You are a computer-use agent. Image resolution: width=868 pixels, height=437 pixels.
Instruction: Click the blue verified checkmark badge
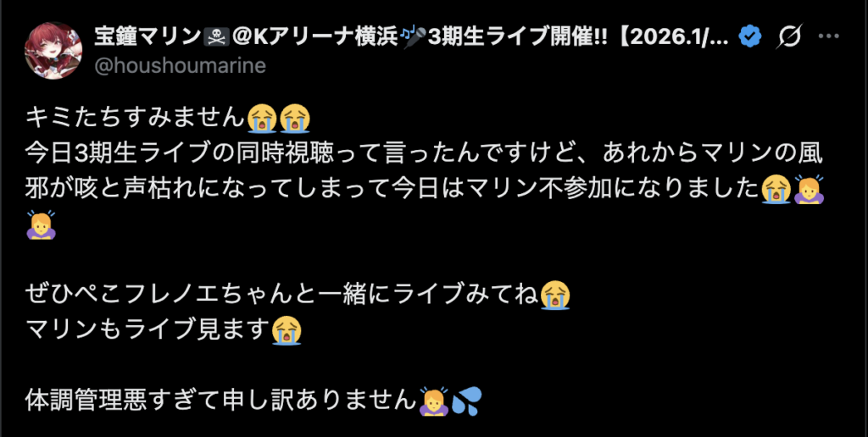tap(751, 37)
